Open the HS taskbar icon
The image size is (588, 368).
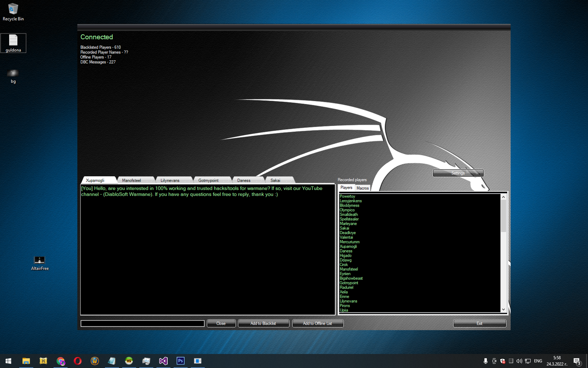[129, 361]
